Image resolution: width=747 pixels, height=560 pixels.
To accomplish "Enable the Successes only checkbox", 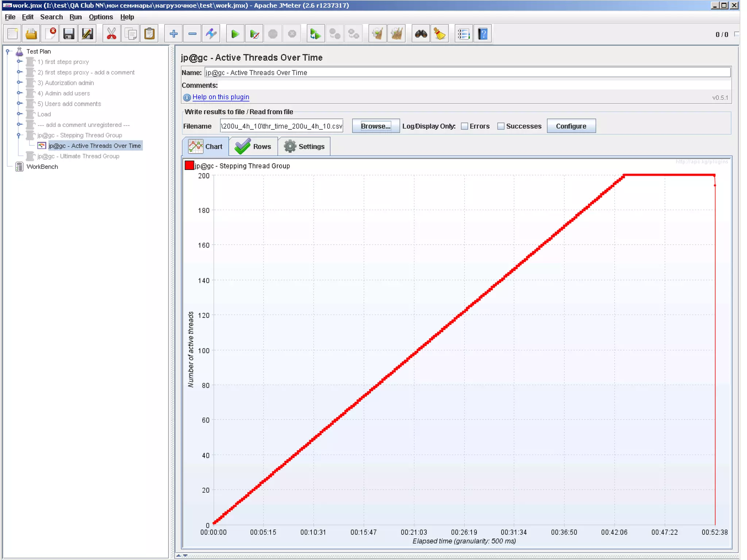I will (501, 126).
